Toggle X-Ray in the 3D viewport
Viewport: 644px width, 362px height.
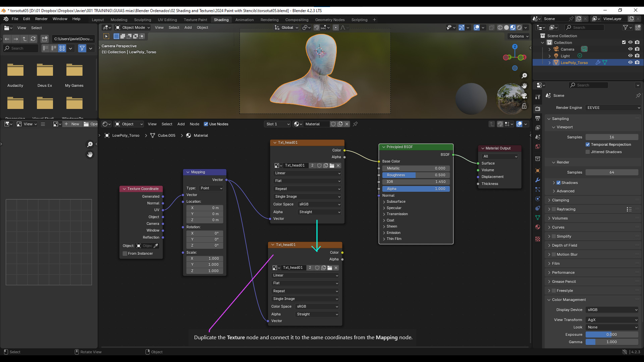click(x=491, y=27)
